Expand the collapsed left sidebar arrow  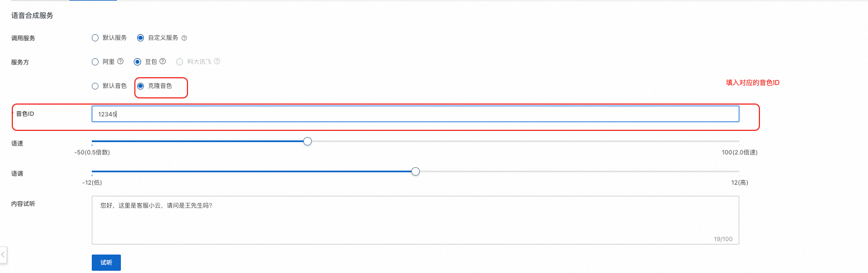pos(3,255)
